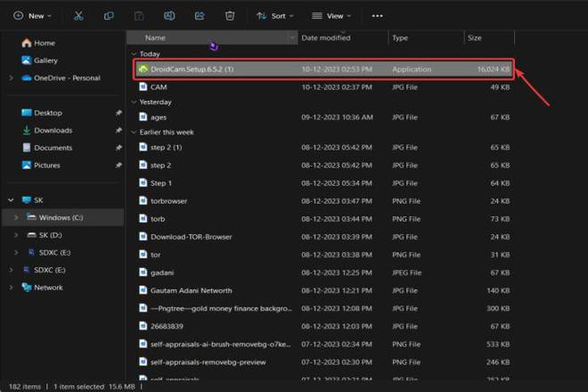Click the Rename icon in toolbar

pos(169,16)
